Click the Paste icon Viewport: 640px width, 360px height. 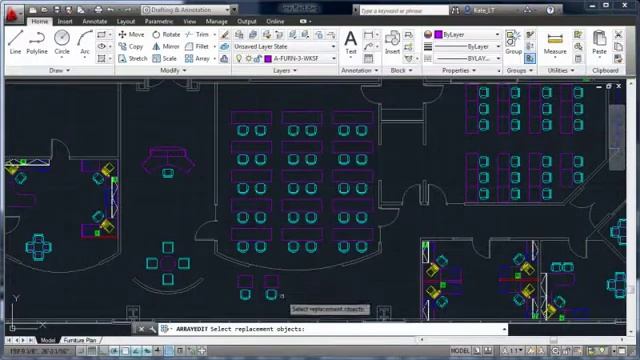point(599,43)
